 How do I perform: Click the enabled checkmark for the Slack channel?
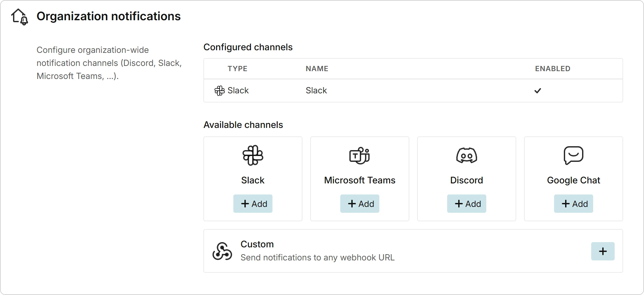(x=538, y=91)
